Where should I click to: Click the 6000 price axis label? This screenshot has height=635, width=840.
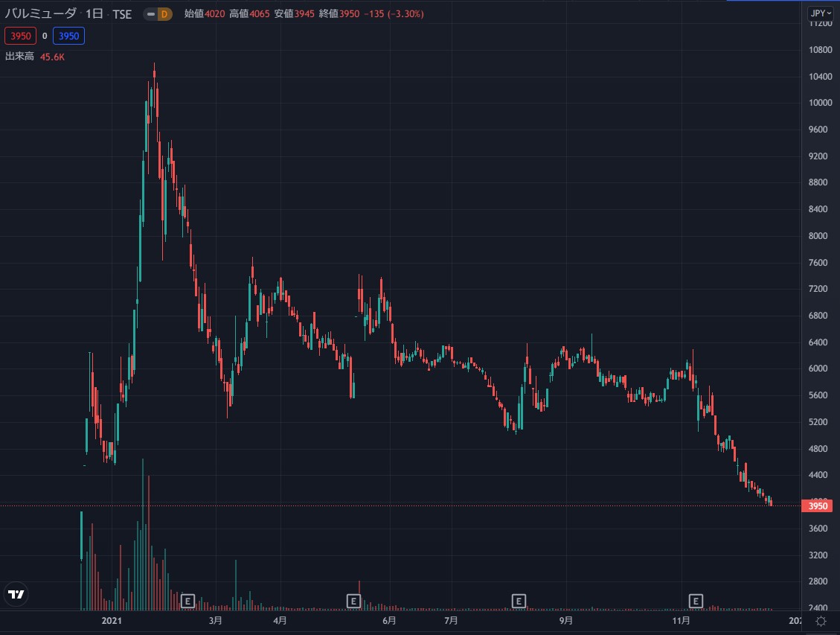click(x=818, y=368)
